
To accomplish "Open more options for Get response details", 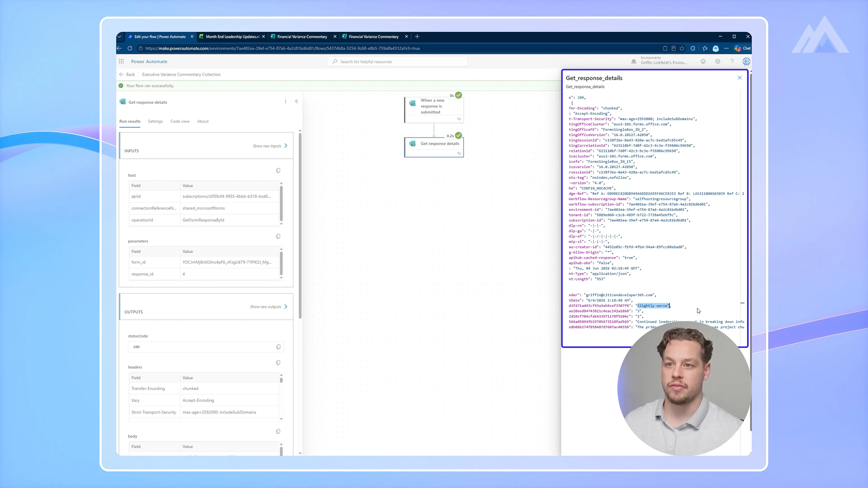I will pos(286,102).
